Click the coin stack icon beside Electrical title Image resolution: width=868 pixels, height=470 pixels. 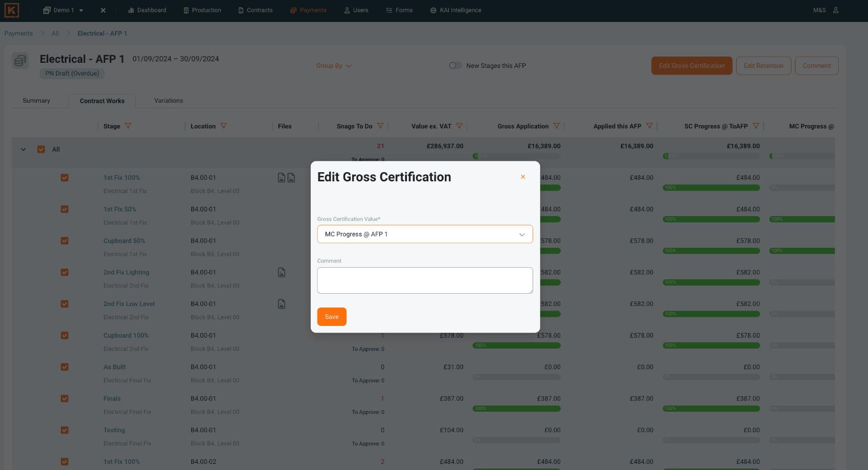[20, 61]
